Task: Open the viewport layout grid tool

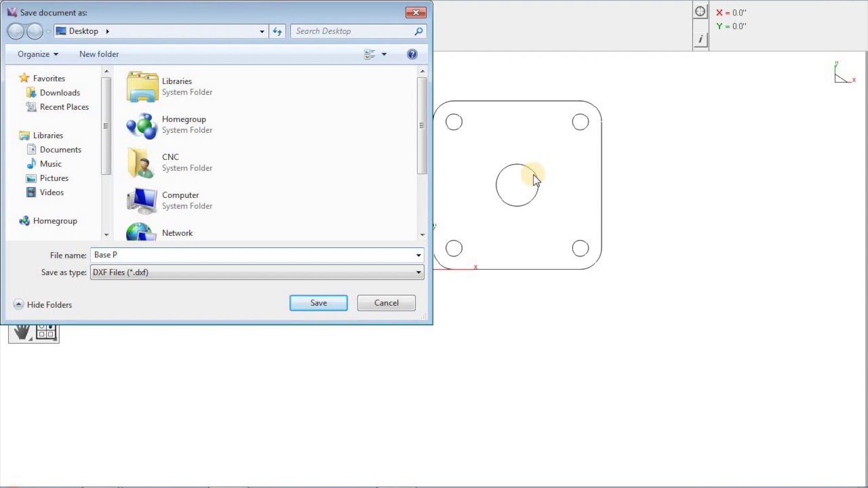Action: [x=46, y=332]
